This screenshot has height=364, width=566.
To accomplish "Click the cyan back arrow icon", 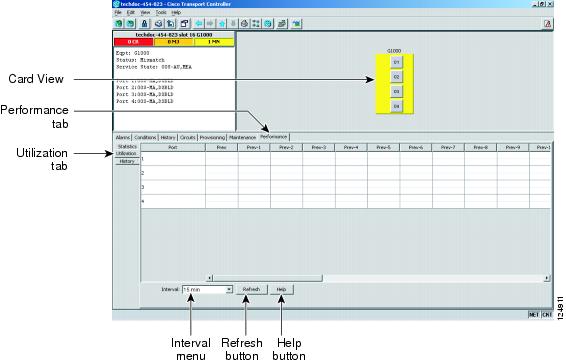I will pos(199,24).
